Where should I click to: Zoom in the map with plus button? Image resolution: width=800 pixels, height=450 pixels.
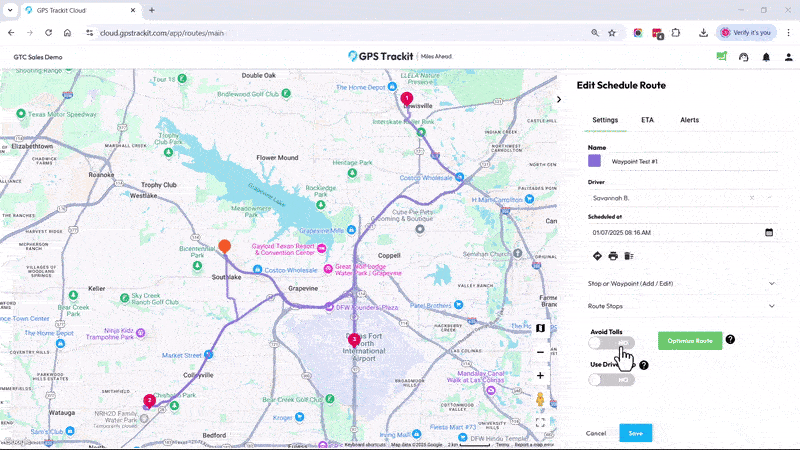(x=540, y=376)
